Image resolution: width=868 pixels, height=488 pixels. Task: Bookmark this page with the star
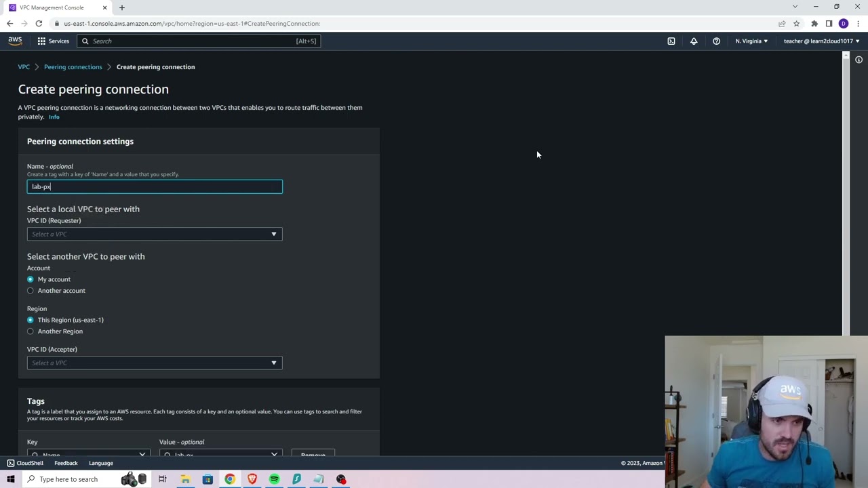pos(797,23)
